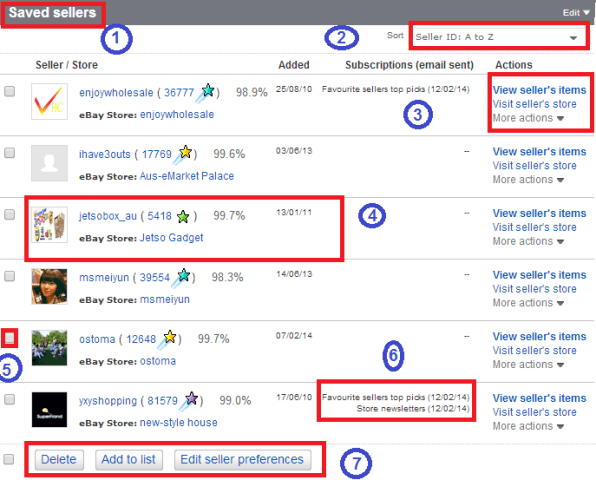
Task: Open the yxyshopping seller ID link
Action: coord(108,401)
